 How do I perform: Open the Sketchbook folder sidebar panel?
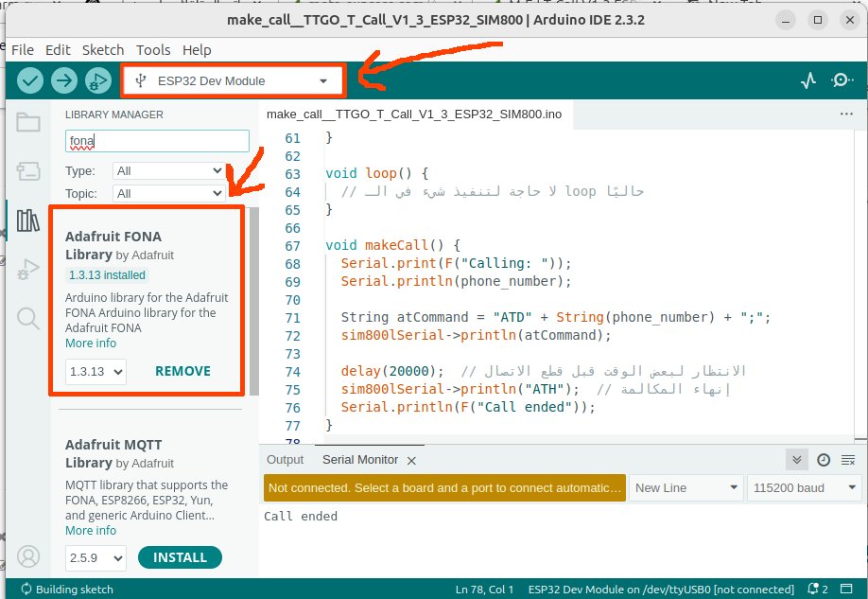point(27,122)
